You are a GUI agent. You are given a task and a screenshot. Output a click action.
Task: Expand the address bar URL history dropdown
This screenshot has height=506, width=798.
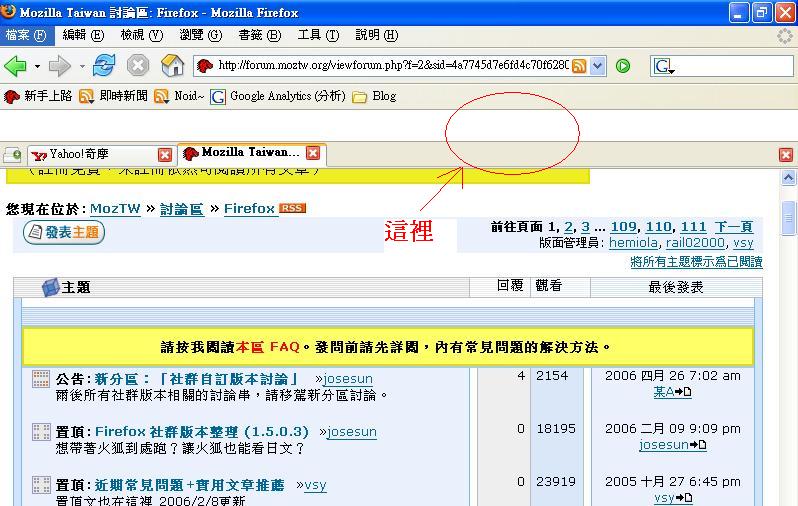598,66
